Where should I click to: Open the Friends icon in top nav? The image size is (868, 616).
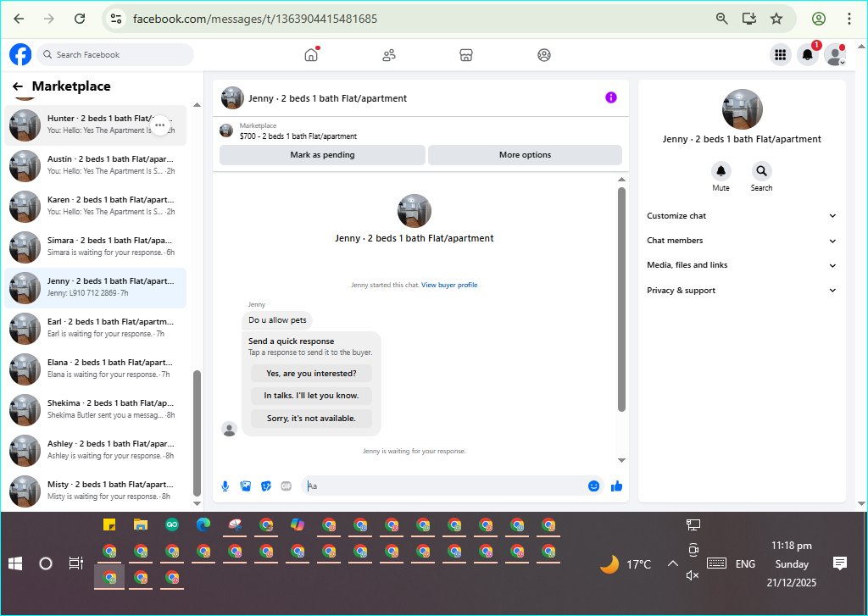point(389,55)
